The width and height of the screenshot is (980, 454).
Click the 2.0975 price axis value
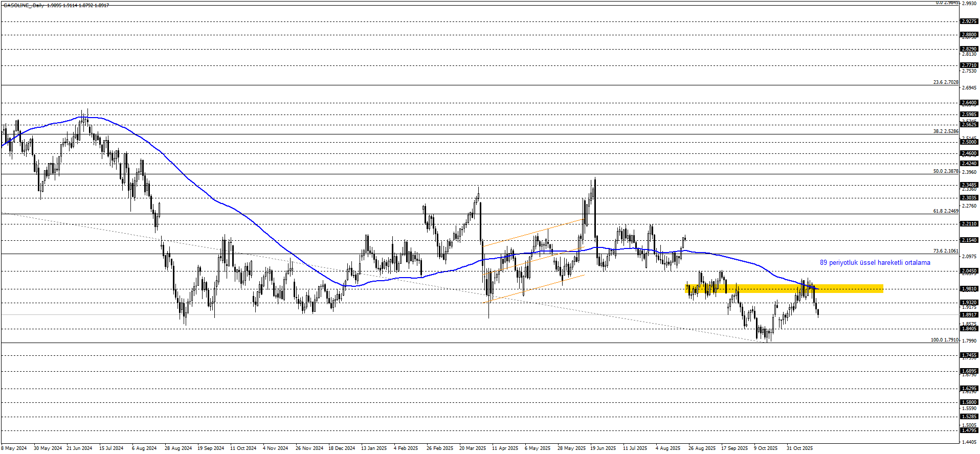(x=969, y=257)
